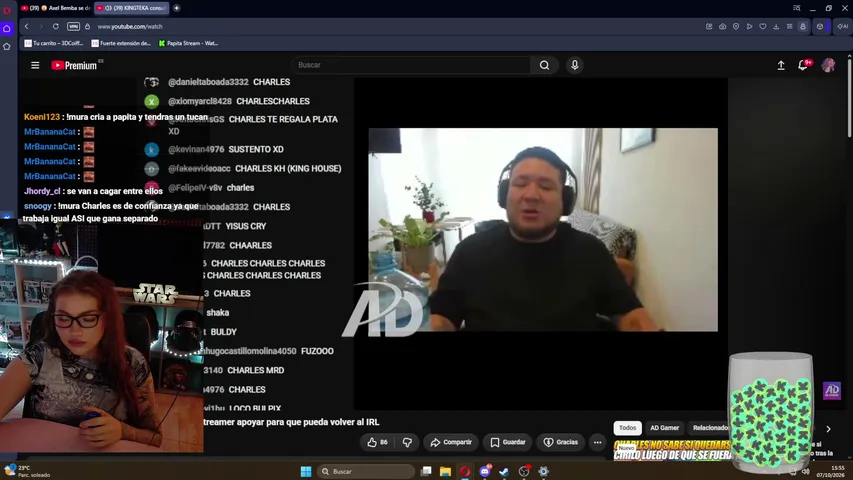
Task: Go back to previous page
Action: pyautogui.click(x=26, y=26)
